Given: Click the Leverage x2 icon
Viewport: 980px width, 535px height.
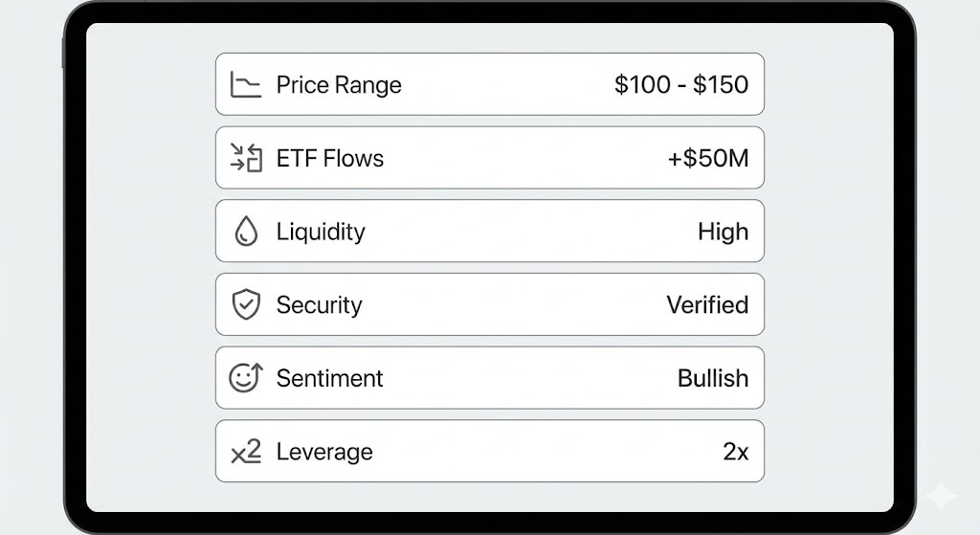Looking at the screenshot, I should coord(246,452).
